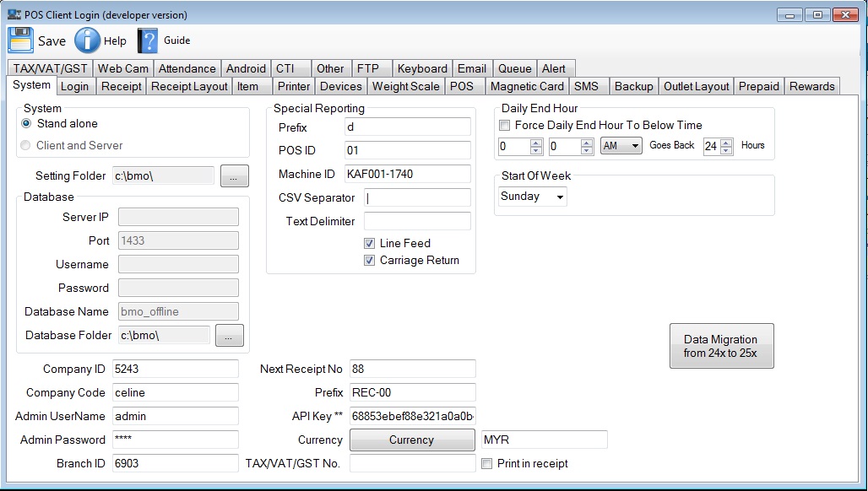Click the Branch ID field
Screen dimensions: 868x491
(176, 463)
